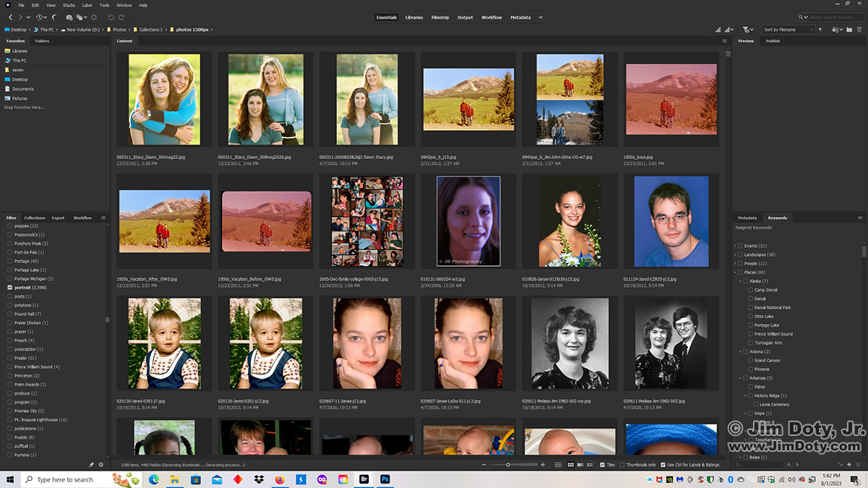
Task: Toggle Use Ctrl for Labels & Ratings
Action: 663,464
